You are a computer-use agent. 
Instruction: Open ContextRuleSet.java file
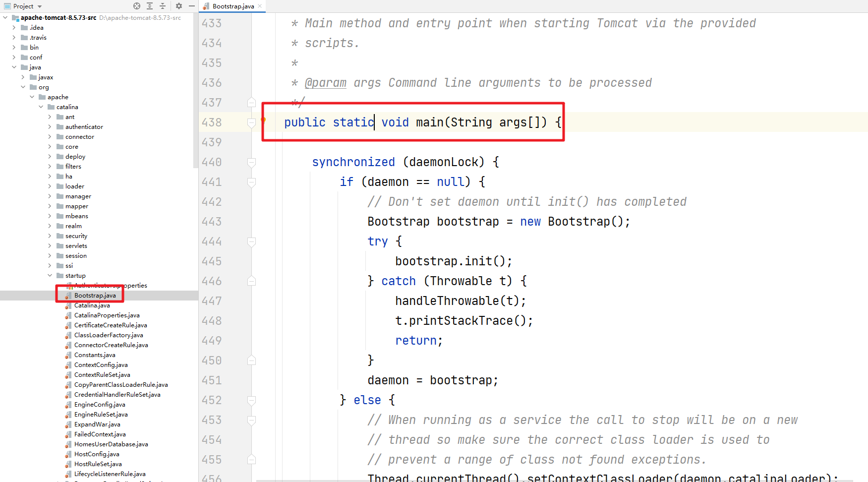(x=102, y=374)
